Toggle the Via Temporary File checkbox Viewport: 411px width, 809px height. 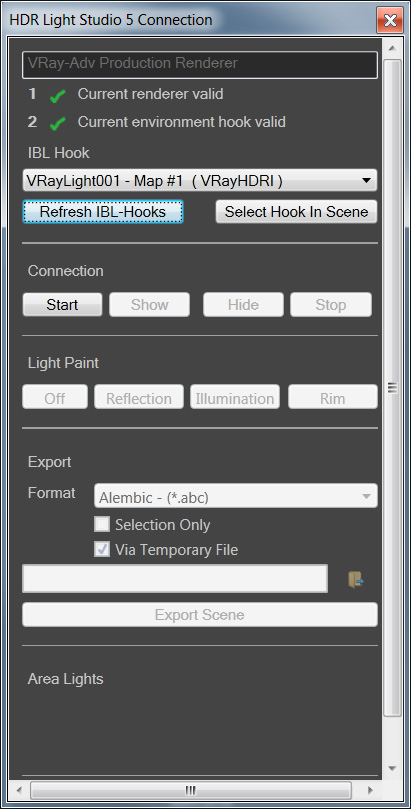coord(102,549)
